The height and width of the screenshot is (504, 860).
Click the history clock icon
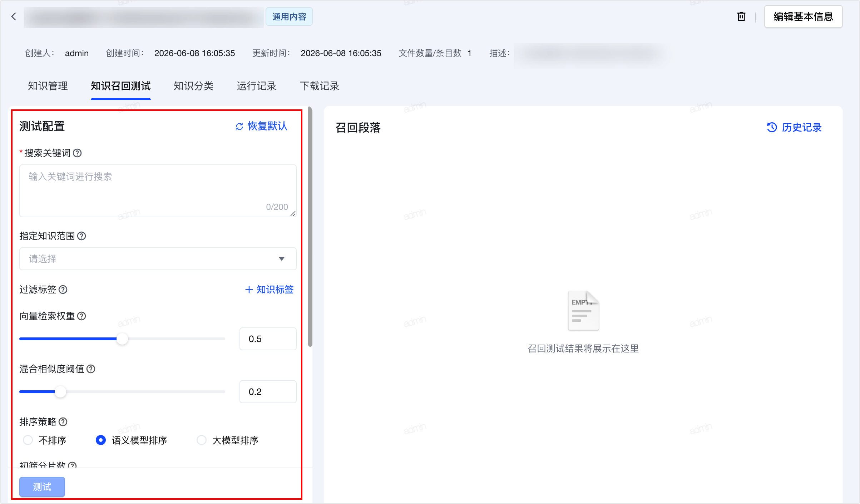(772, 127)
